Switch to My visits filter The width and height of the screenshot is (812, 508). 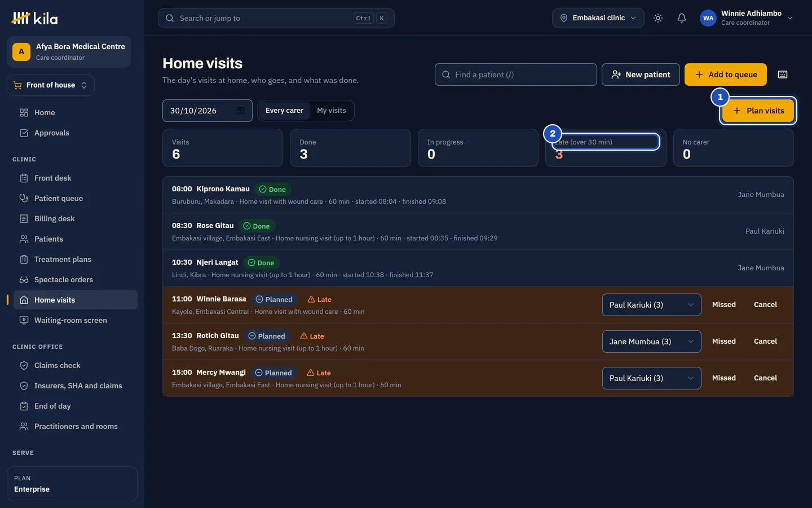tap(332, 111)
